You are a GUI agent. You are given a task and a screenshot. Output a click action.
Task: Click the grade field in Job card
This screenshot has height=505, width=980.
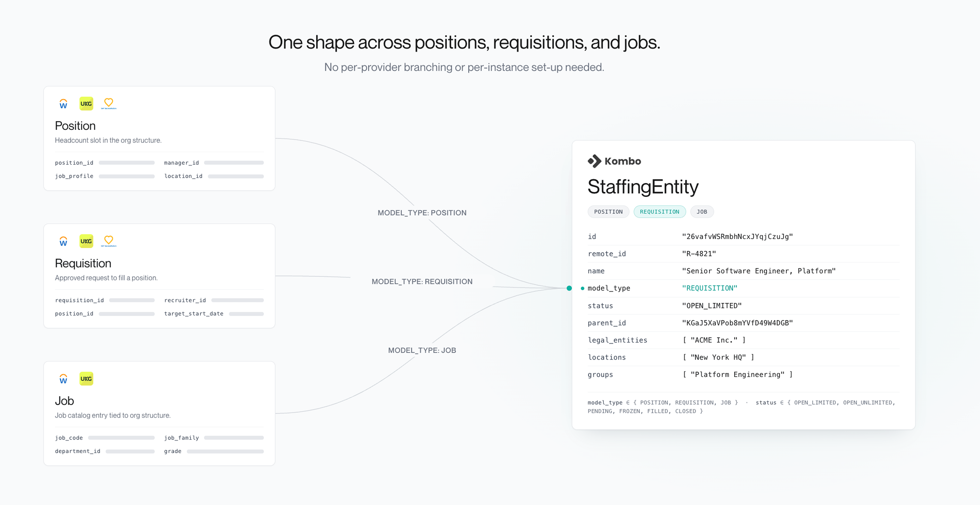173,451
